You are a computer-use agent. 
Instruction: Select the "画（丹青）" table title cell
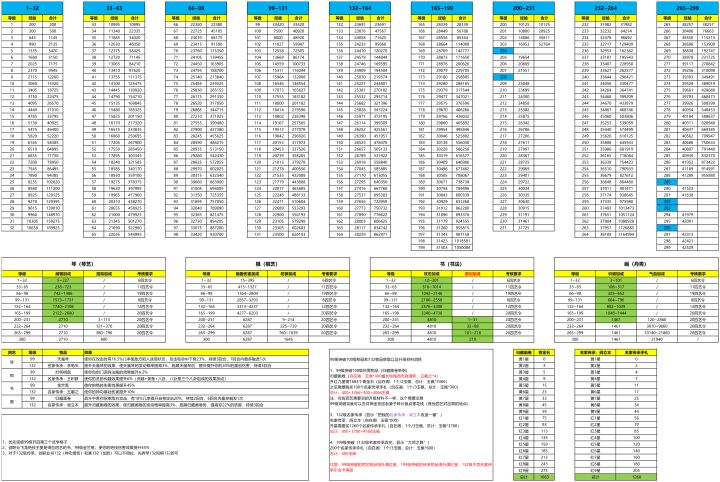point(636,264)
